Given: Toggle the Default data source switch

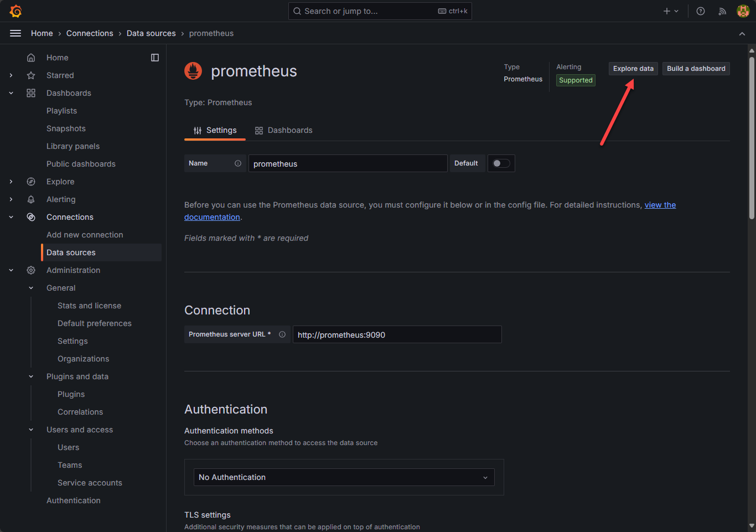Looking at the screenshot, I should (x=501, y=163).
